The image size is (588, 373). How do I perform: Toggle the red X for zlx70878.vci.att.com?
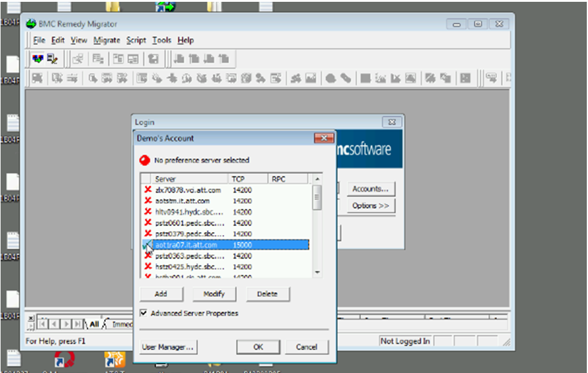148,190
